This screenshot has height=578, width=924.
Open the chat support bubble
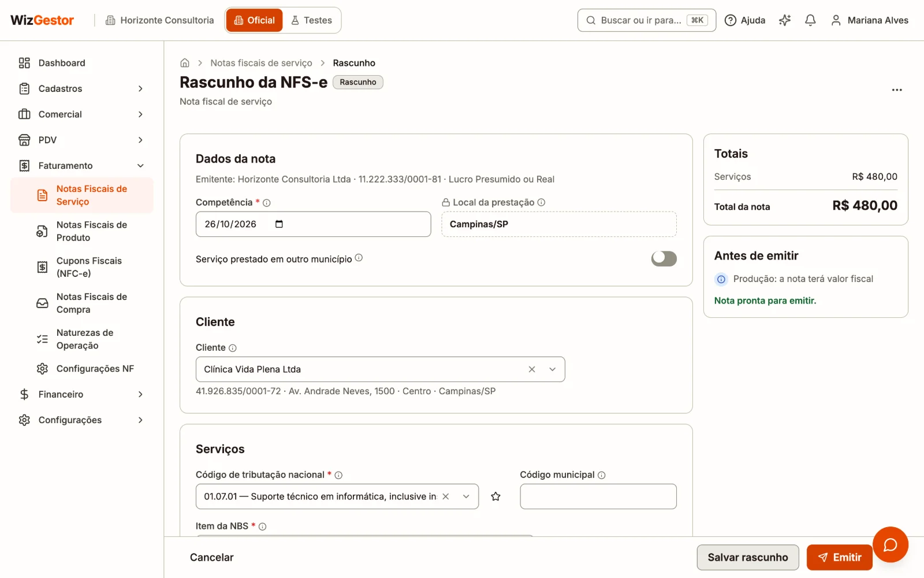pos(890,544)
